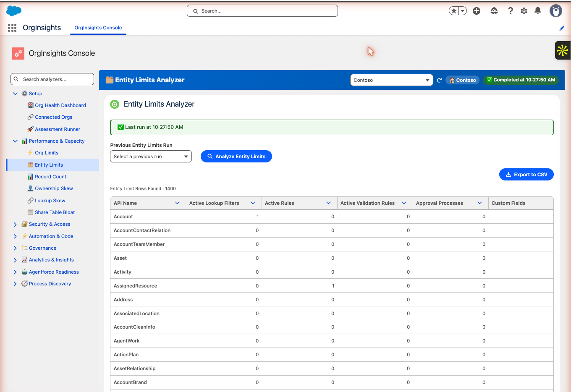Open the Select a previous run dropdown
The height and width of the screenshot is (392, 571).
[x=151, y=157]
